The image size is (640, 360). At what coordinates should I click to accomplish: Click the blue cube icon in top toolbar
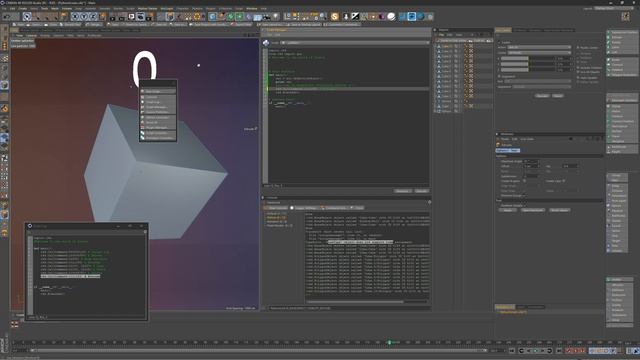tap(212, 16)
